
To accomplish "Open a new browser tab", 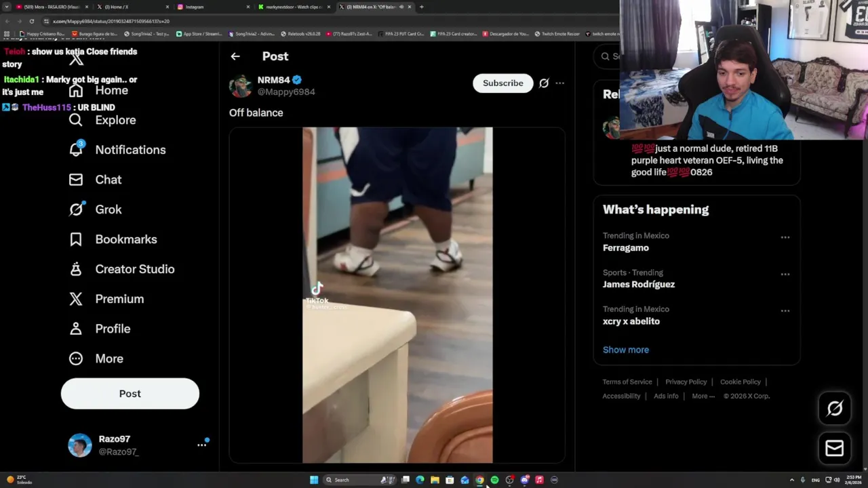I will click(x=422, y=7).
